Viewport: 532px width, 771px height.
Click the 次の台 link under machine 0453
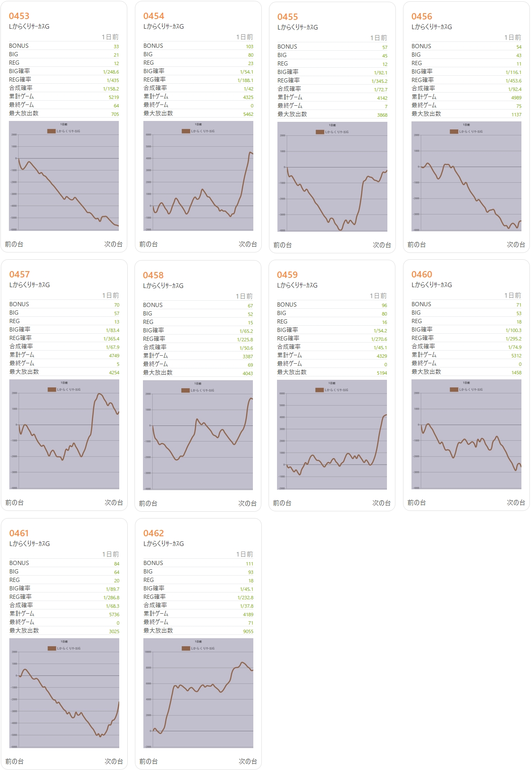click(x=113, y=244)
